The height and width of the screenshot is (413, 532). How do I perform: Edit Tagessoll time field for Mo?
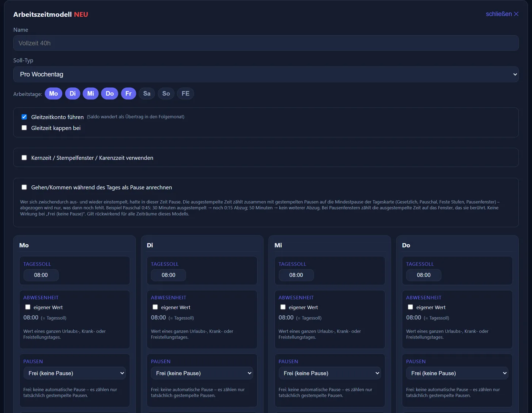point(41,275)
